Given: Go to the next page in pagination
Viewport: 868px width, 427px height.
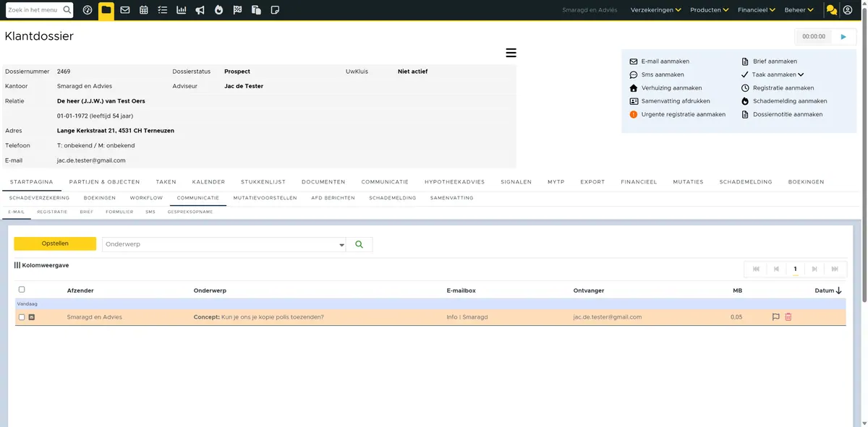Looking at the screenshot, I should click(x=814, y=269).
